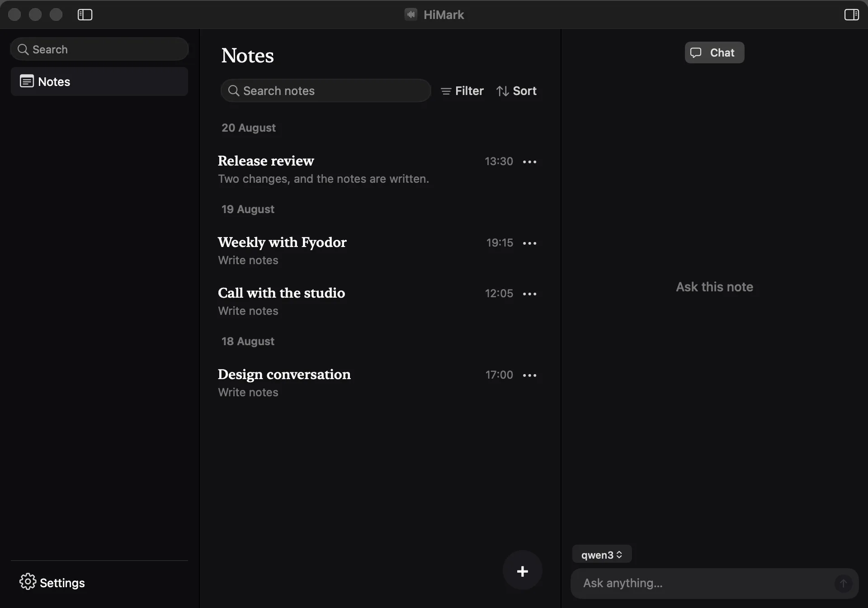Open the Filter options
Screen dimensions: 868x608
462,91
